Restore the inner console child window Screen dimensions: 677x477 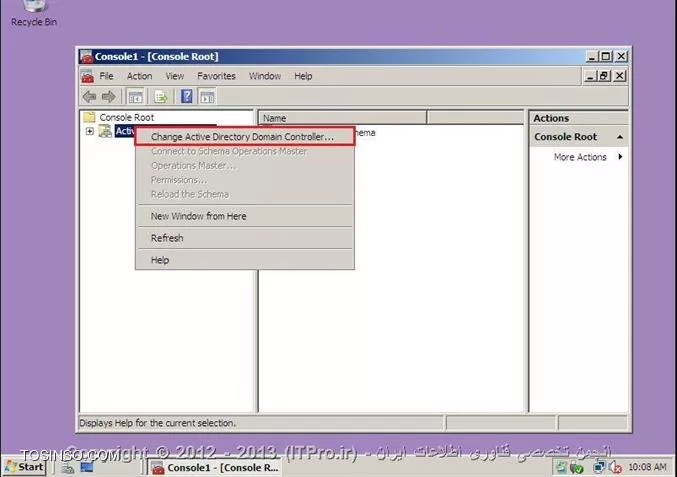[x=604, y=76]
